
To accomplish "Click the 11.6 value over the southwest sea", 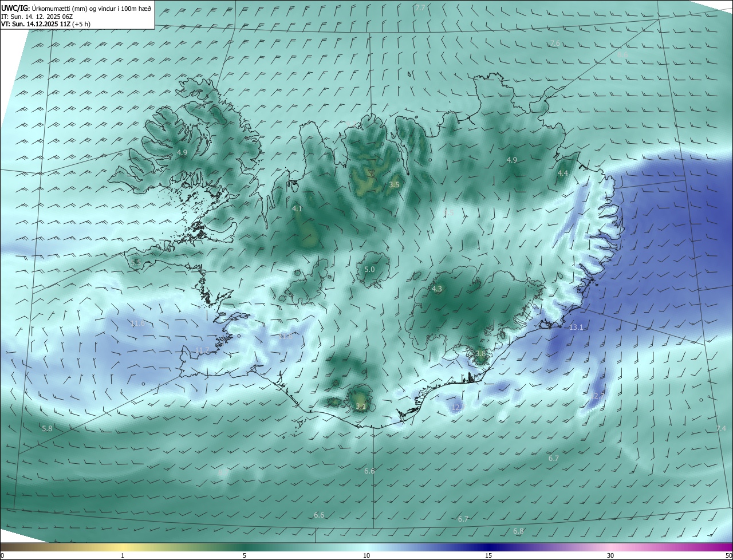I will [138, 324].
